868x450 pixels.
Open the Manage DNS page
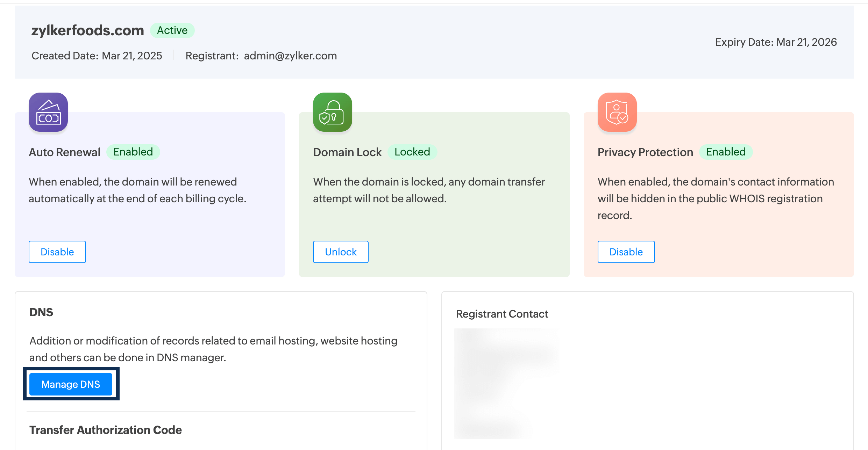pyautogui.click(x=70, y=384)
